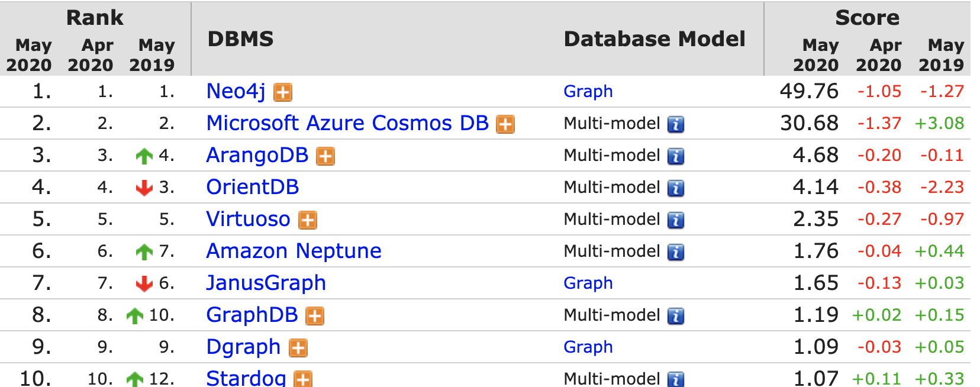
Task: Open the Dgraph link
Action: tap(243, 347)
